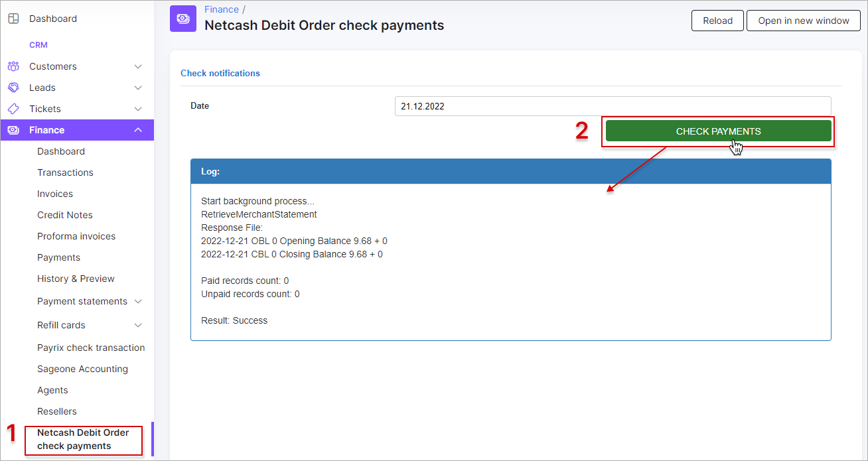The width and height of the screenshot is (868, 461).
Task: Click the Reload button
Action: pos(717,21)
